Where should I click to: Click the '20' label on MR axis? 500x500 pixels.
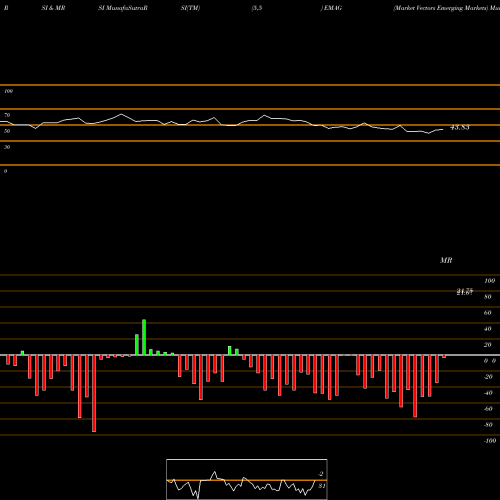[488, 345]
